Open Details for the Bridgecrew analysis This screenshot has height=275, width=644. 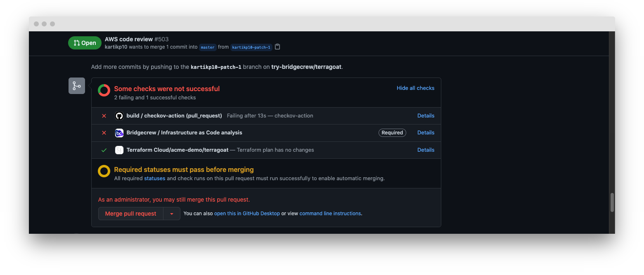(426, 133)
